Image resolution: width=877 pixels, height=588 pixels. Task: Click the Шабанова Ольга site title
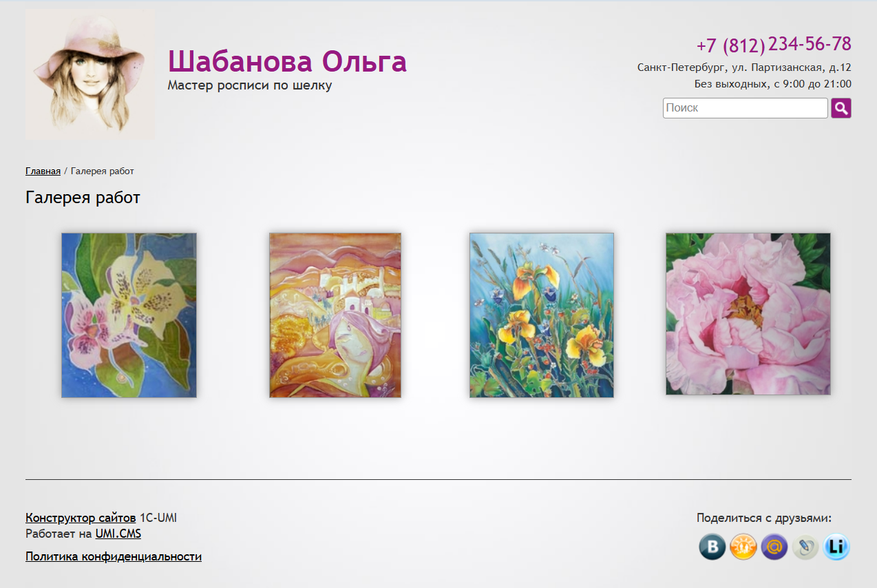[x=287, y=62]
